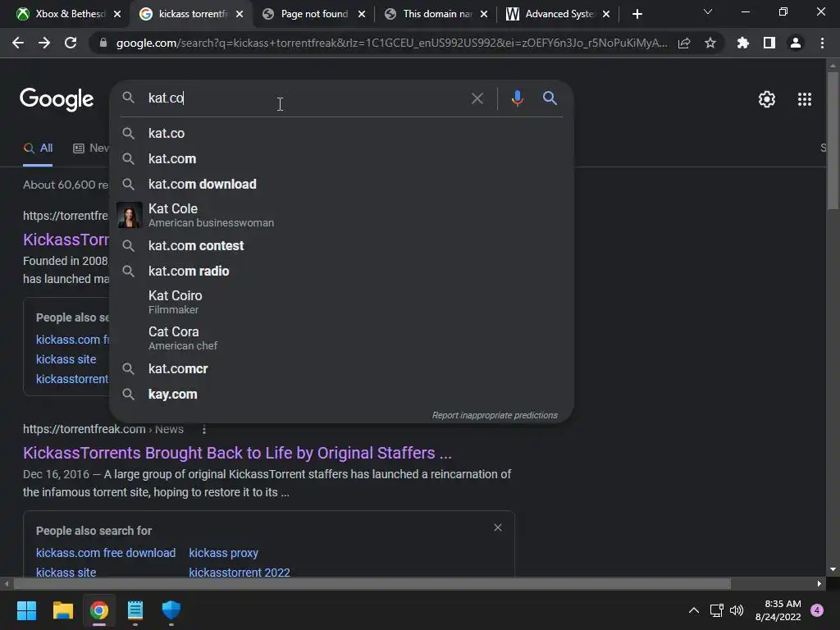This screenshot has height=630, width=840.
Task: Open the three-dot menu beside torrentfreak.com News
Action: (x=204, y=430)
